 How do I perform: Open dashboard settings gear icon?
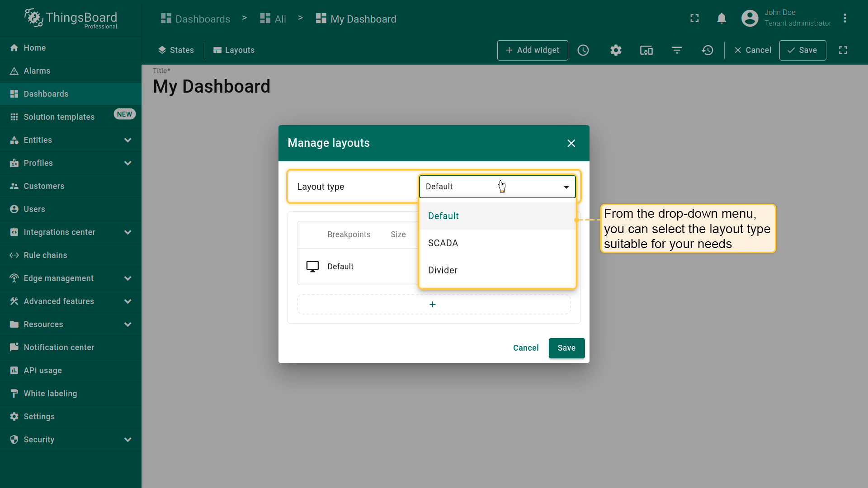616,50
